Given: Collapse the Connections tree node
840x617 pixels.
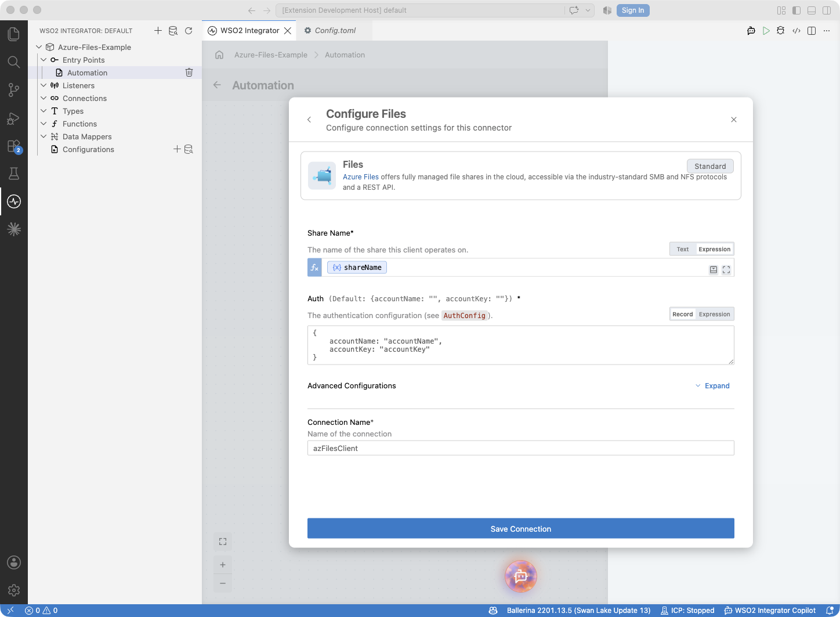Looking at the screenshot, I should pos(44,98).
